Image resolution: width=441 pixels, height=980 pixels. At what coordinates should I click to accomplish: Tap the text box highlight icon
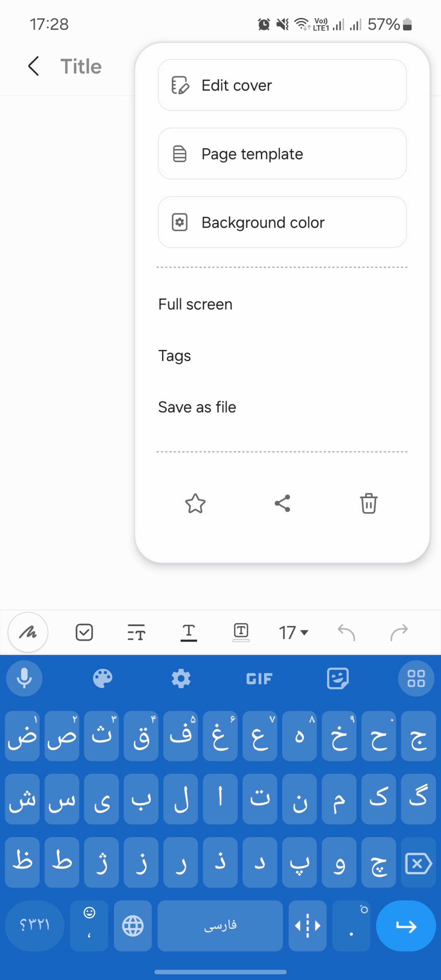point(241,632)
